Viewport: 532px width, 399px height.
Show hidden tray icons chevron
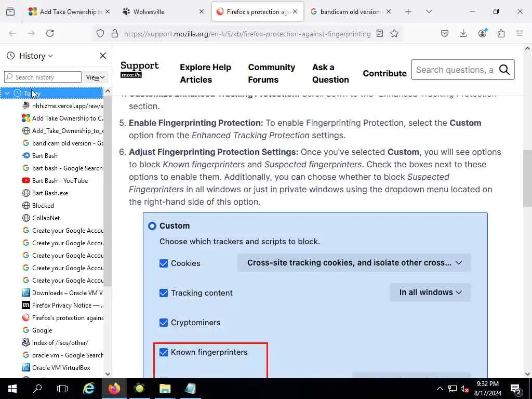[440, 389]
